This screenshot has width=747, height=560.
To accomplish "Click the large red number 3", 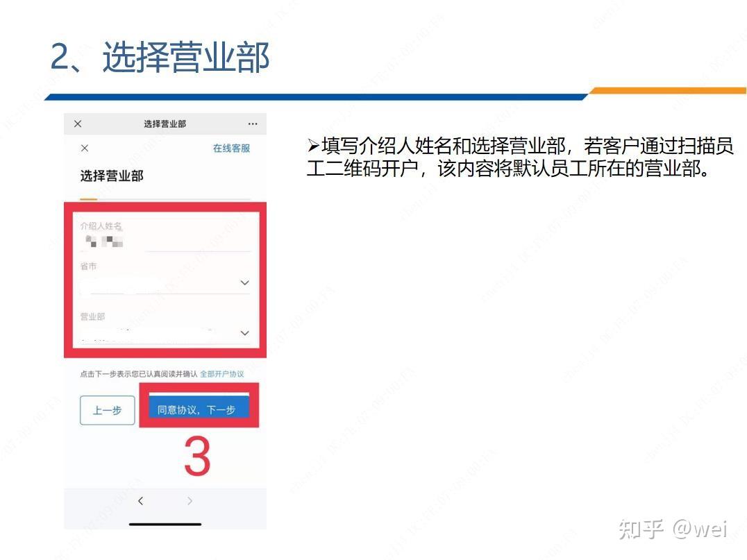I will tap(197, 456).
